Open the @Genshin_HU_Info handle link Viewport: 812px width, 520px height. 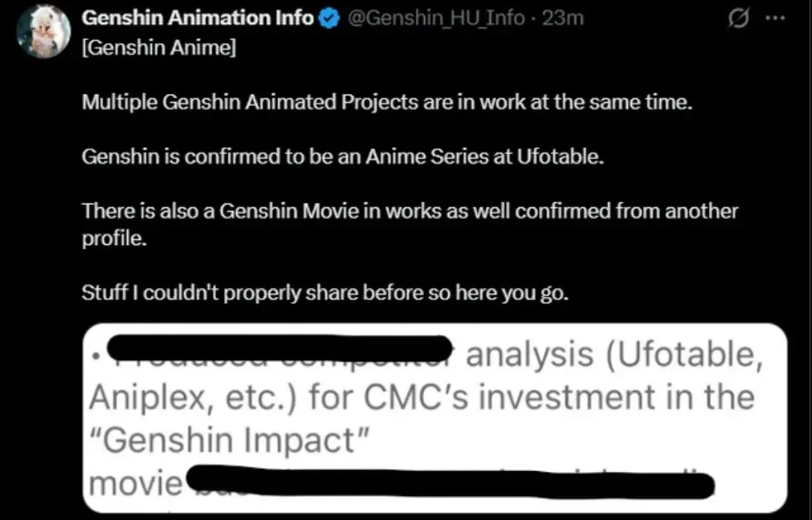coord(437,18)
